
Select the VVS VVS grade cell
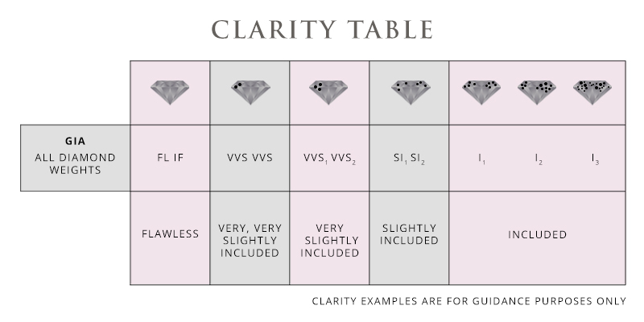(250, 158)
